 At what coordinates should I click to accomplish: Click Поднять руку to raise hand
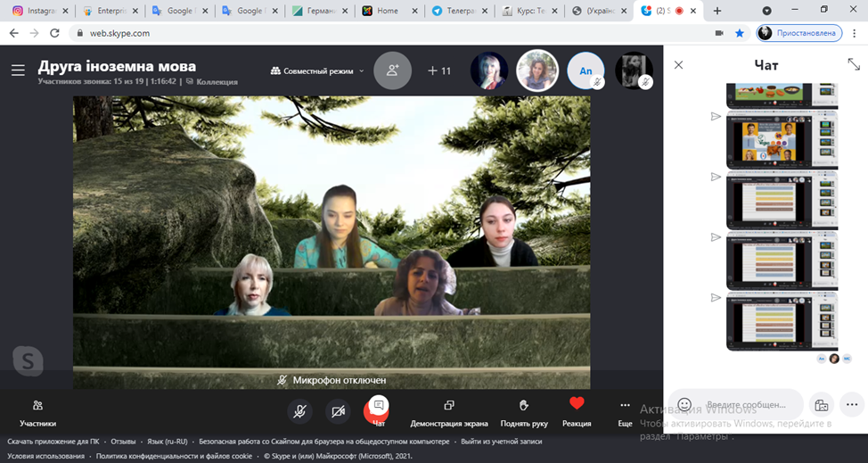tap(524, 412)
